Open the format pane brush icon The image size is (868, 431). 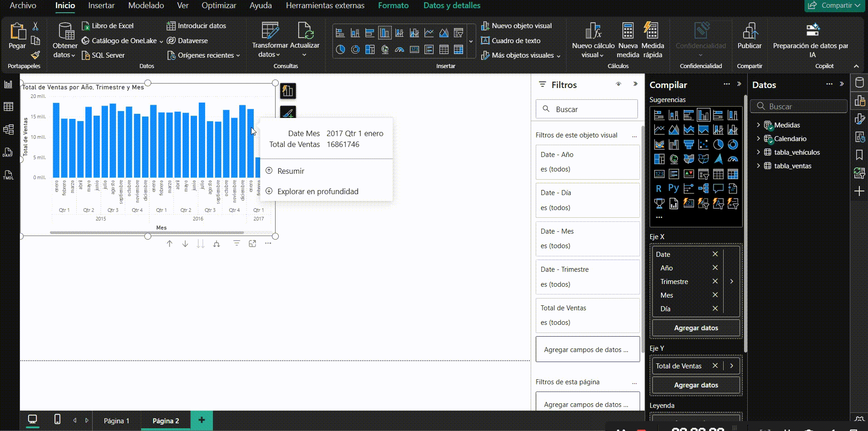pos(860,119)
